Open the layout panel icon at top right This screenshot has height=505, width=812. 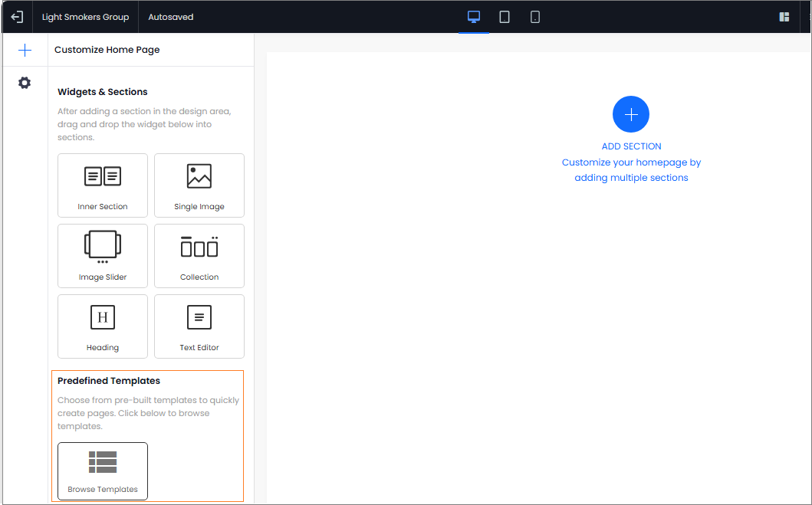(784, 17)
